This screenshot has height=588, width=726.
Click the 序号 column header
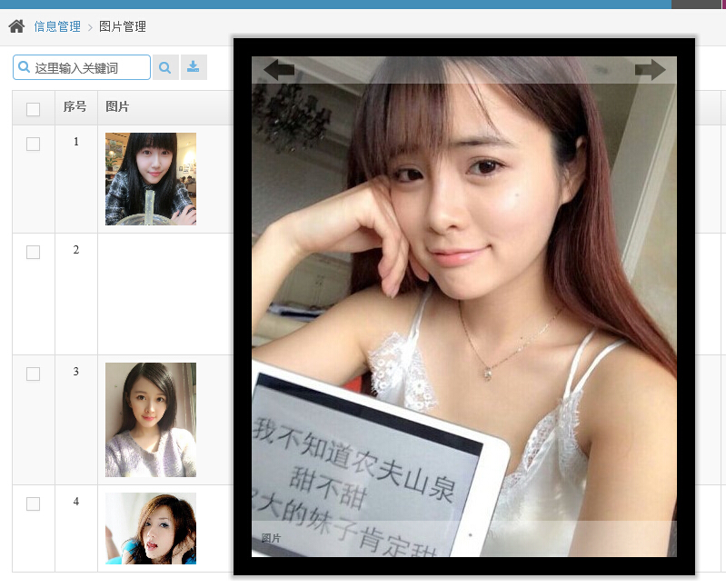coord(75,107)
